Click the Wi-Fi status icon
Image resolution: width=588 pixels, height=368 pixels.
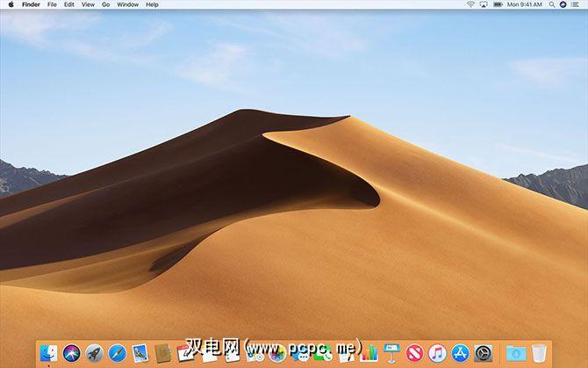click(x=470, y=4)
